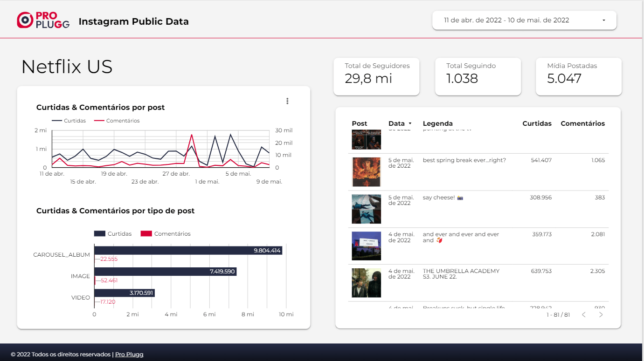Click the Curtidas value 359.173
644x361 pixels.
542,234
